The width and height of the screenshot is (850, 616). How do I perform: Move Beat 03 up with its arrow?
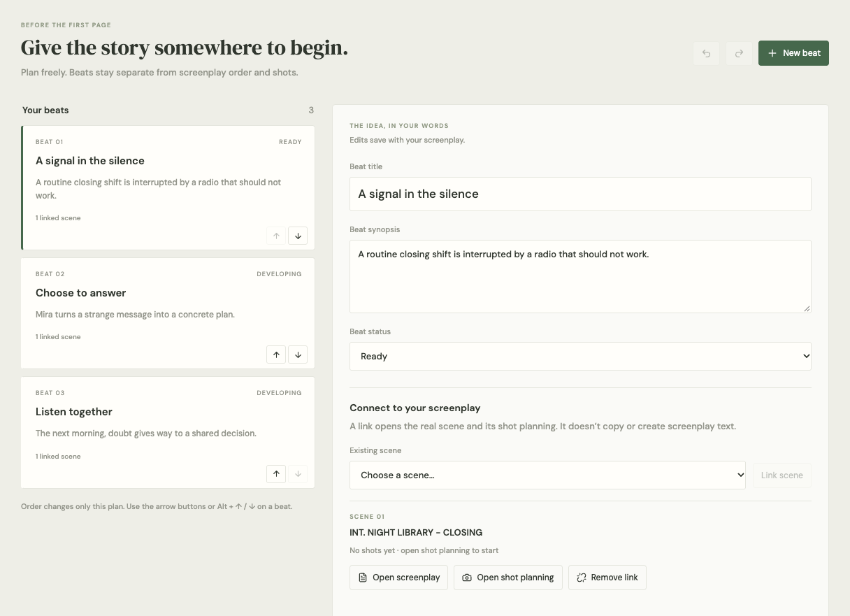tap(276, 474)
